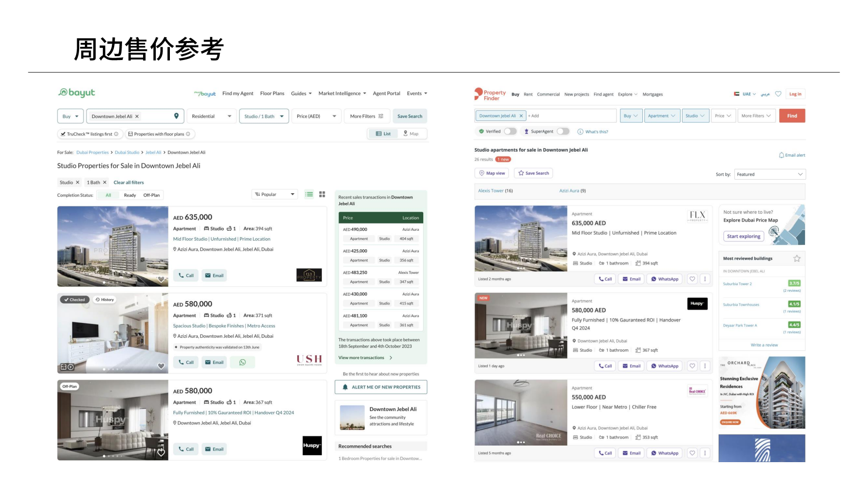This screenshot has width=868, height=488.
Task: Favorite the 635,000 AED Property Finder listing
Action: (x=692, y=279)
